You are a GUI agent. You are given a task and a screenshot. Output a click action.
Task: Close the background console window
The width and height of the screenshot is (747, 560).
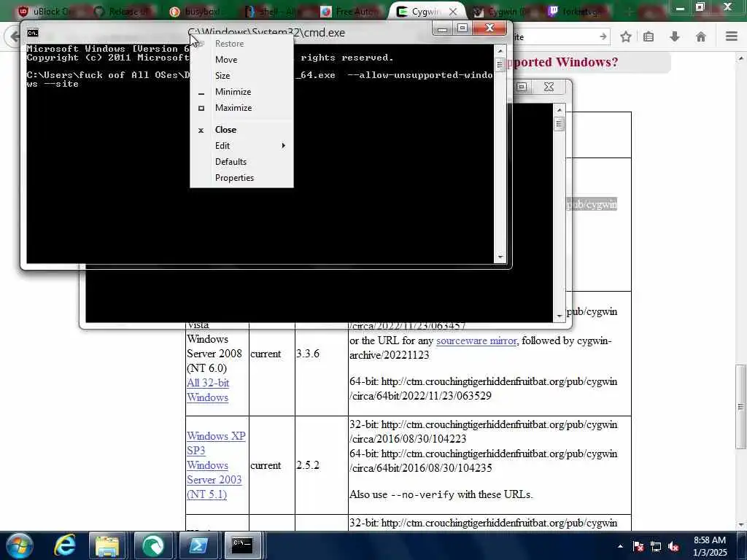[549, 87]
